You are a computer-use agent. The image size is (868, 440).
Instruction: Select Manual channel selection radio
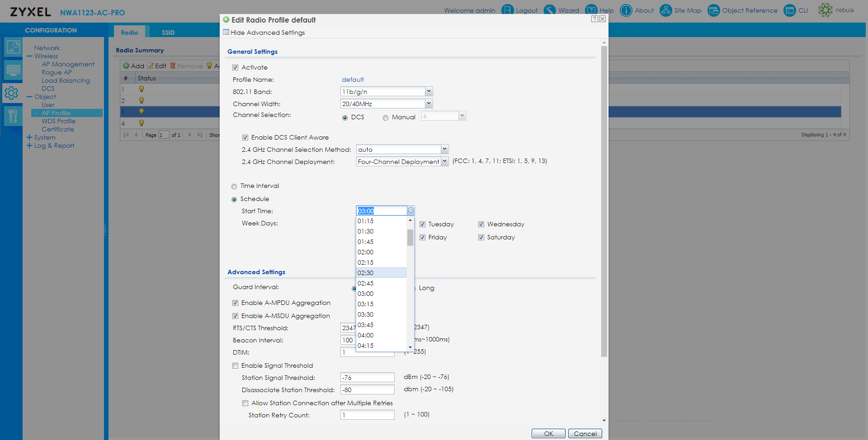click(x=386, y=118)
